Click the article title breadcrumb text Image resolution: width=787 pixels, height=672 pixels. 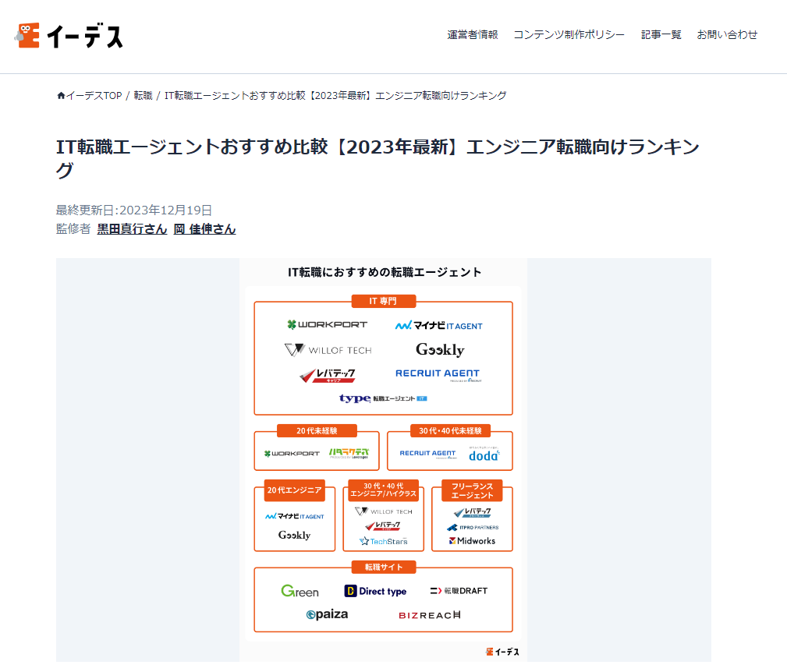point(335,95)
